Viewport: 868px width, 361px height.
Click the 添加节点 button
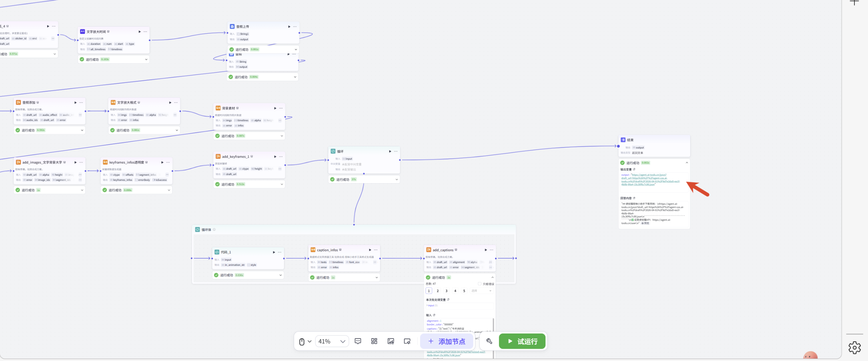pyautogui.click(x=447, y=341)
